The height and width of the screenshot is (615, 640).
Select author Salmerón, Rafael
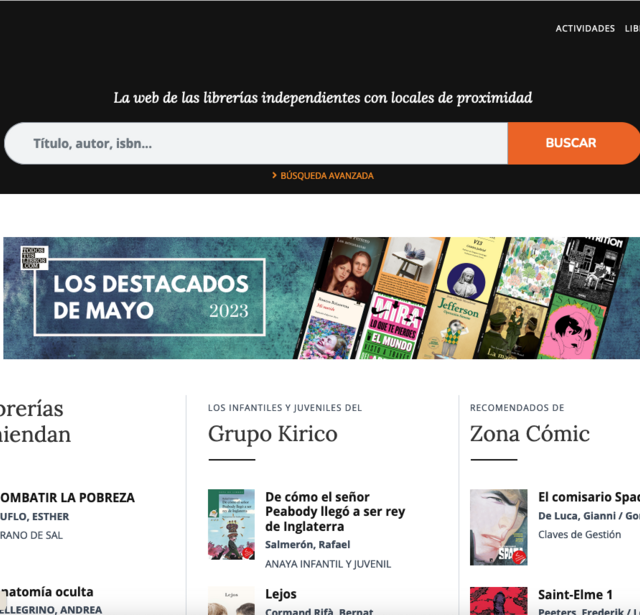tap(307, 545)
